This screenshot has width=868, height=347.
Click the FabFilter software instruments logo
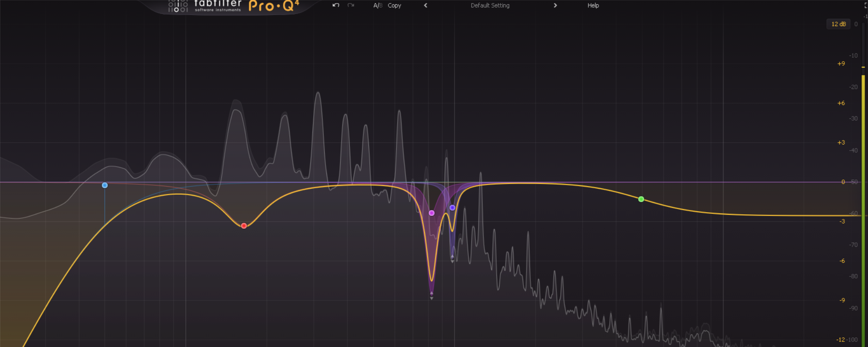click(204, 6)
